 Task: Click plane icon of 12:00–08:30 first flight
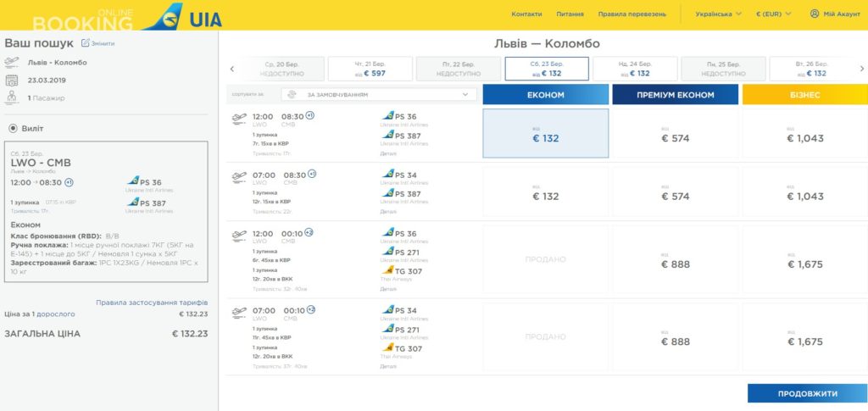[x=239, y=119]
